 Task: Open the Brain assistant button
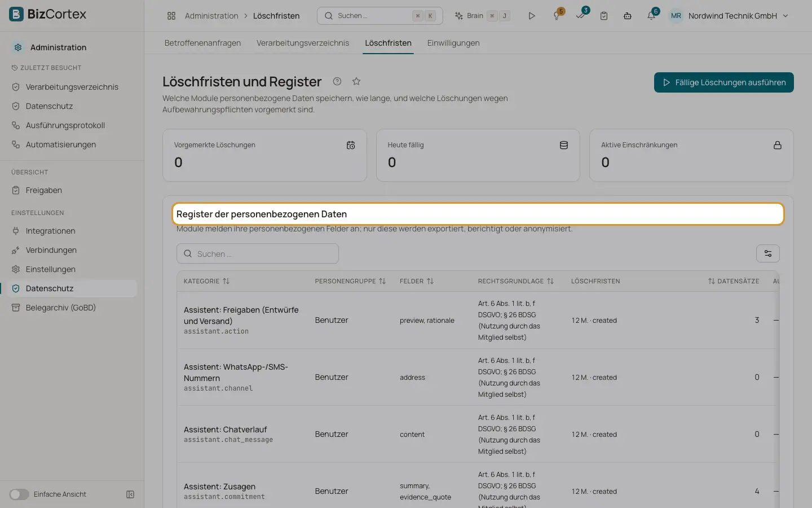tap(482, 16)
